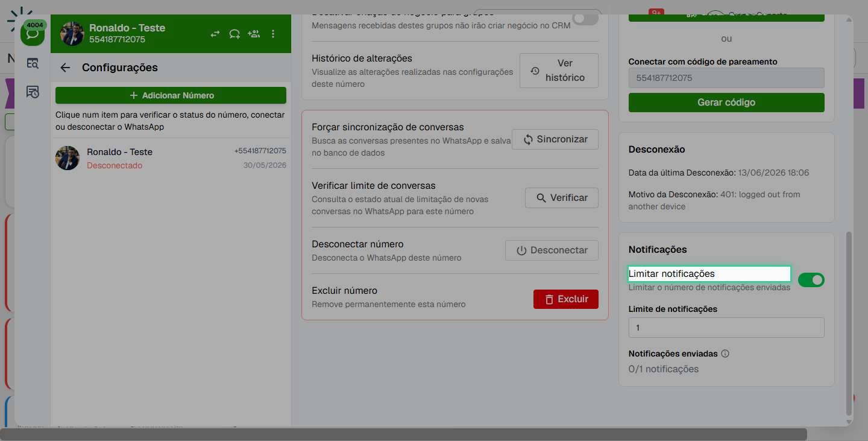Click the Adicionar Número button
Image resolution: width=868 pixels, height=441 pixels.
point(171,95)
